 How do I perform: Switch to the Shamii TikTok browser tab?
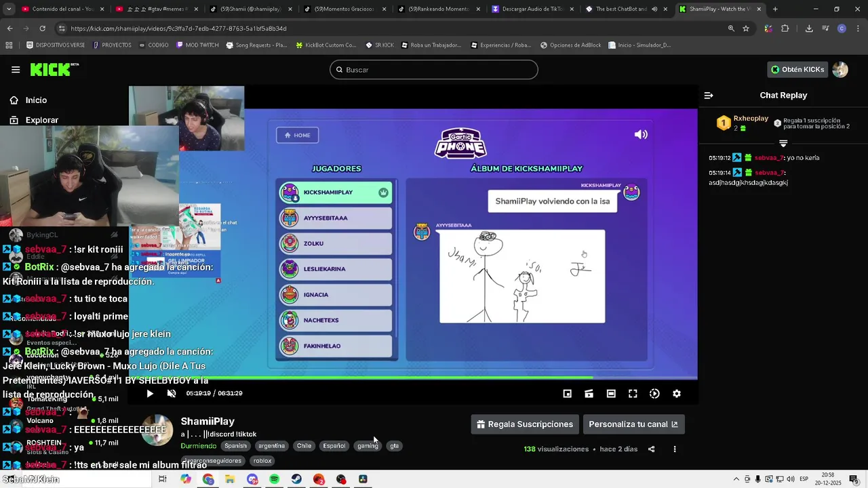click(x=250, y=9)
